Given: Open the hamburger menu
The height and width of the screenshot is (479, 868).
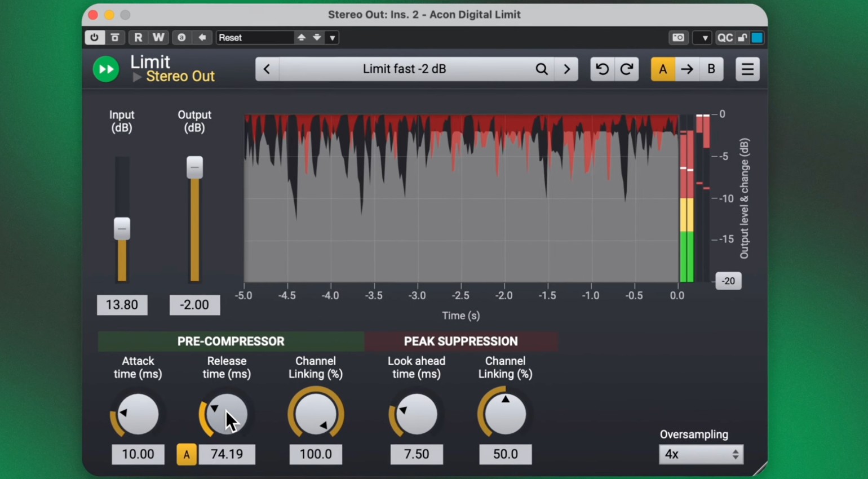Looking at the screenshot, I should 747,69.
